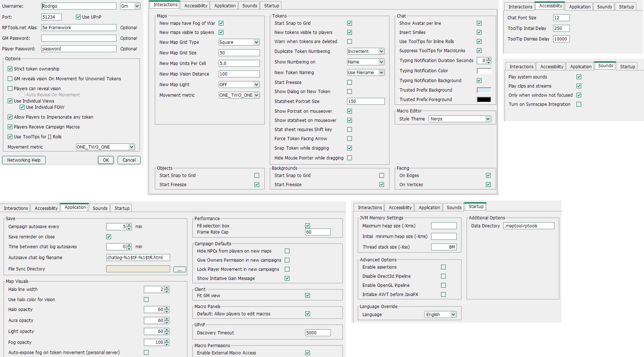Enable Players can reveal vision
Viewport: 644px width, 357px height.
pyautogui.click(x=10, y=89)
